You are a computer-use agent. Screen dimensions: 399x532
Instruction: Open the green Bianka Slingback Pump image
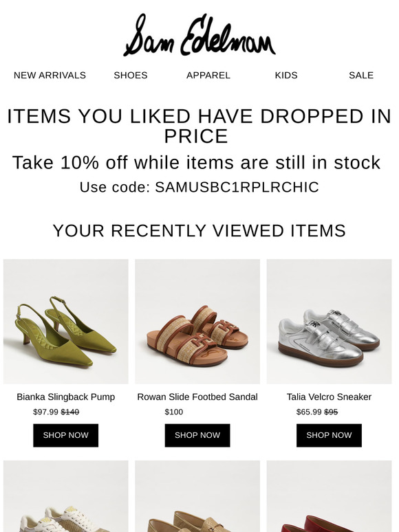[66, 322]
